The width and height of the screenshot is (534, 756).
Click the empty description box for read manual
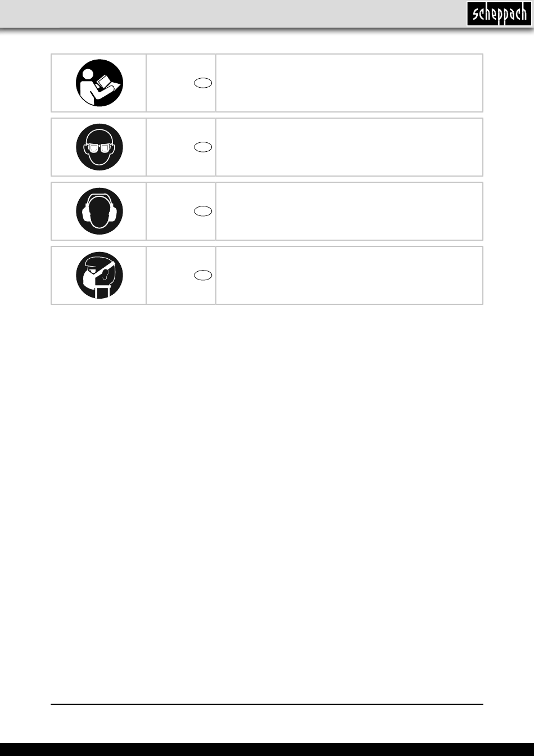[349, 83]
